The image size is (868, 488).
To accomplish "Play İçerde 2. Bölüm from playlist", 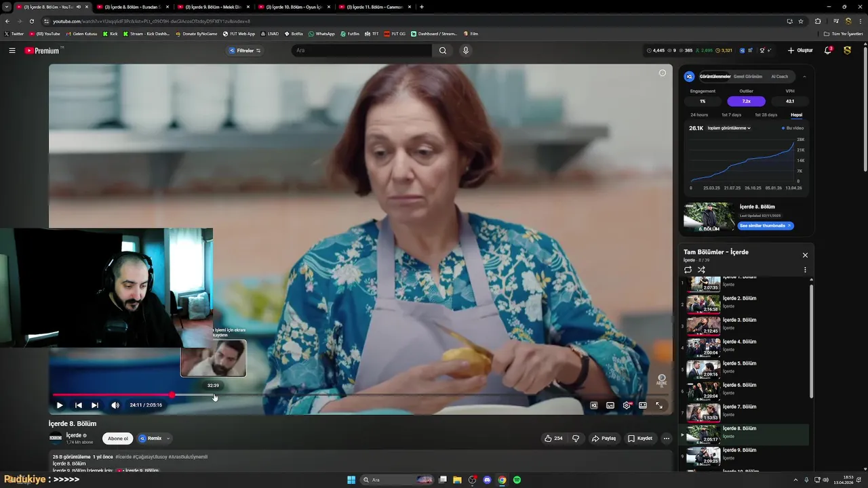I will click(744, 304).
